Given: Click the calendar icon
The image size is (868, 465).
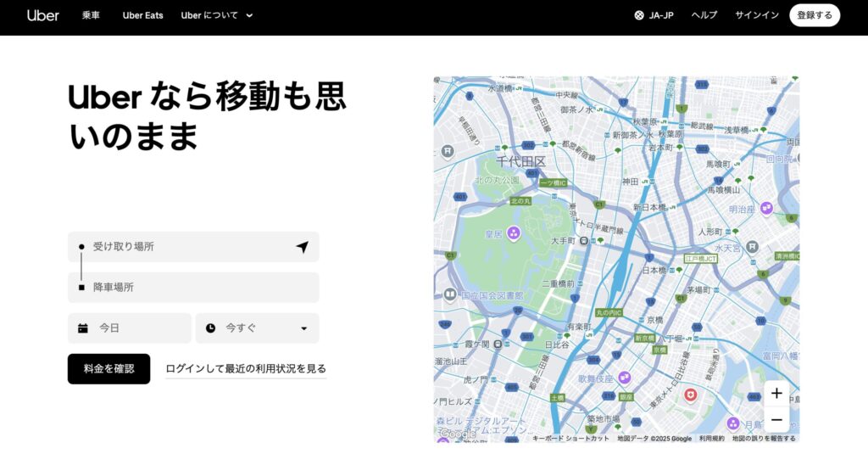Looking at the screenshot, I should [x=83, y=328].
